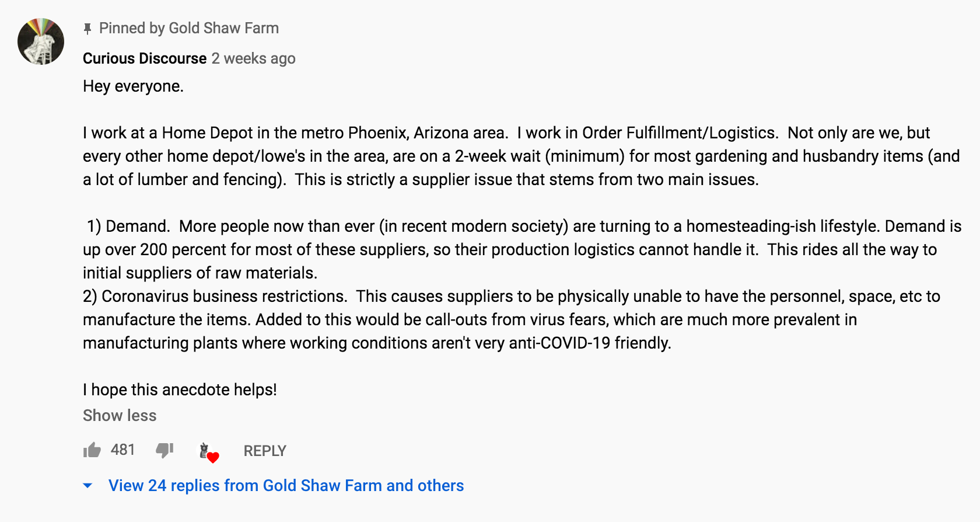
Task: Click the '2) Coronavirus business restrictions' paragraph
Action: coord(512,319)
